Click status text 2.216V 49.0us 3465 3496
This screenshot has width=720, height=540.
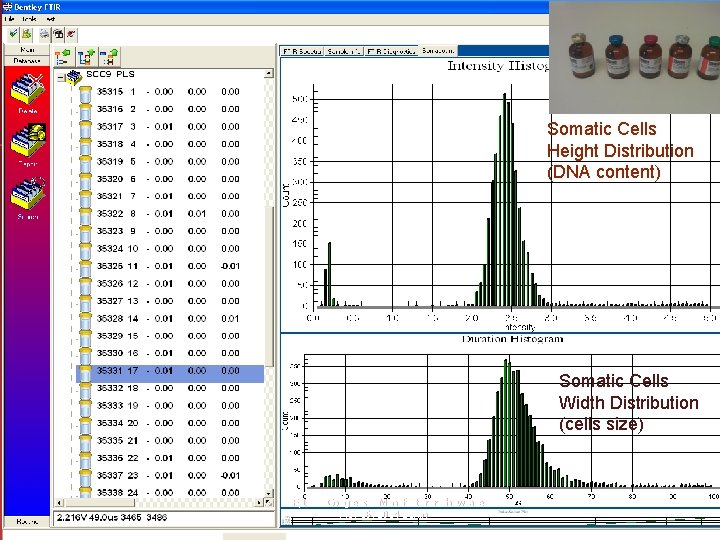coord(112,518)
